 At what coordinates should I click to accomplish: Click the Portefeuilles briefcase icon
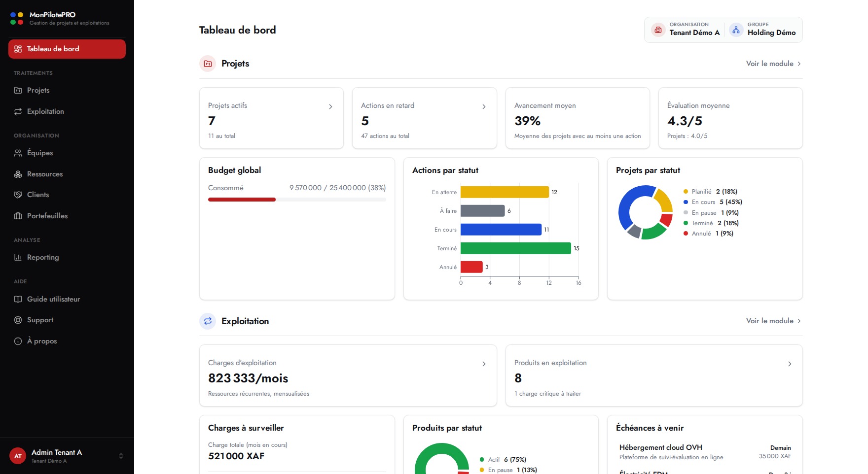pyautogui.click(x=18, y=216)
